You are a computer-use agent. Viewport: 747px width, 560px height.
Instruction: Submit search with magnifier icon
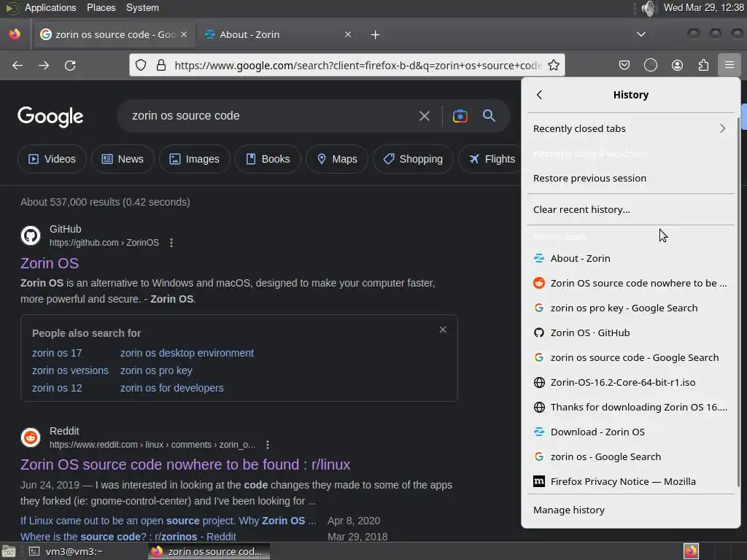pyautogui.click(x=489, y=116)
